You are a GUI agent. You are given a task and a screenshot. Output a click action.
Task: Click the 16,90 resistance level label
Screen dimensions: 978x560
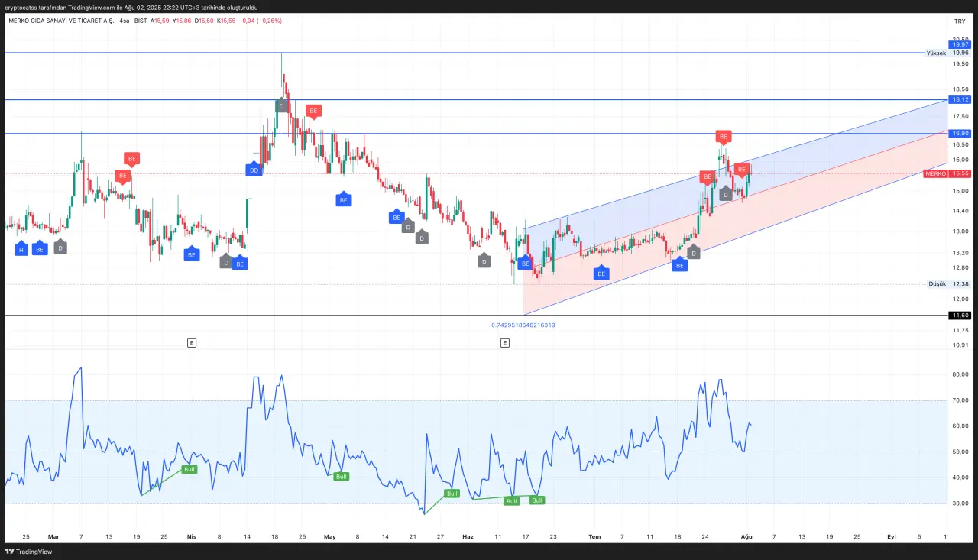click(x=960, y=134)
